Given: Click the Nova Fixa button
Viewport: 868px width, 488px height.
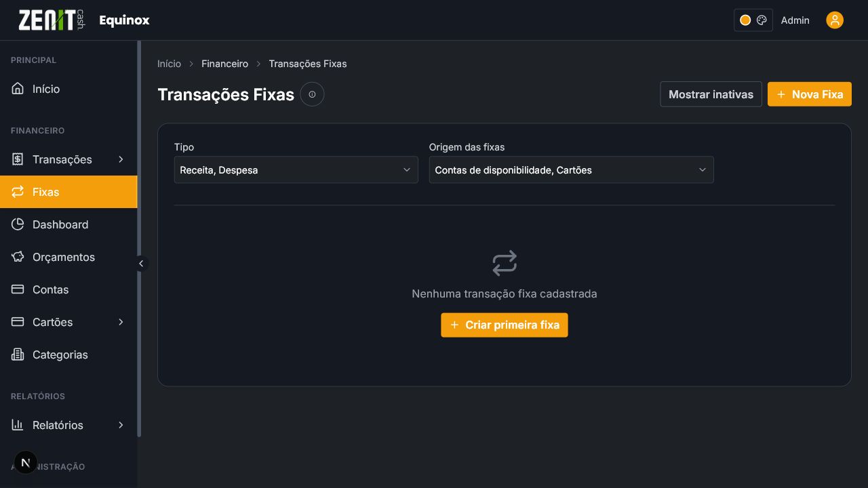Looking at the screenshot, I should (810, 94).
